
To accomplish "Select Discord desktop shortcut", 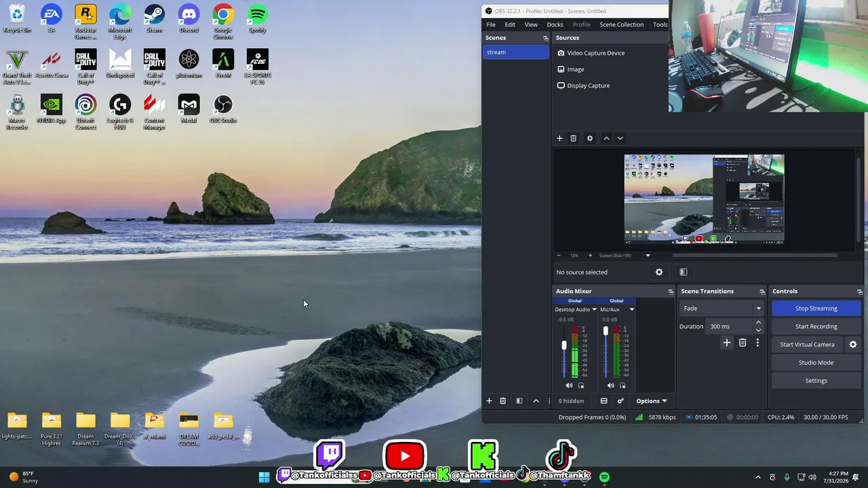I will (x=189, y=18).
